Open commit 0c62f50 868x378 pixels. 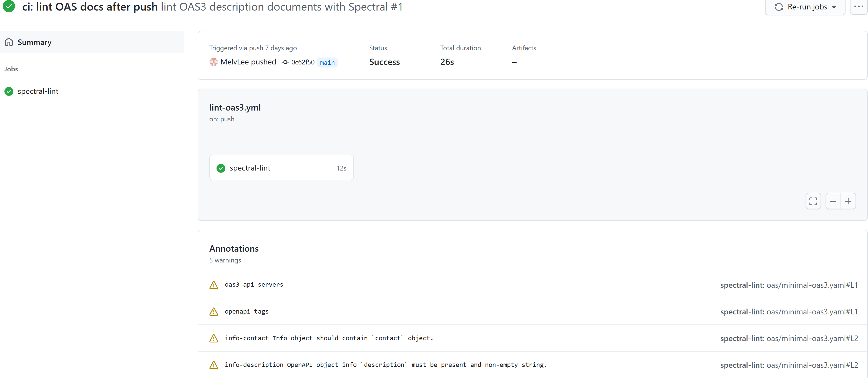click(x=303, y=62)
